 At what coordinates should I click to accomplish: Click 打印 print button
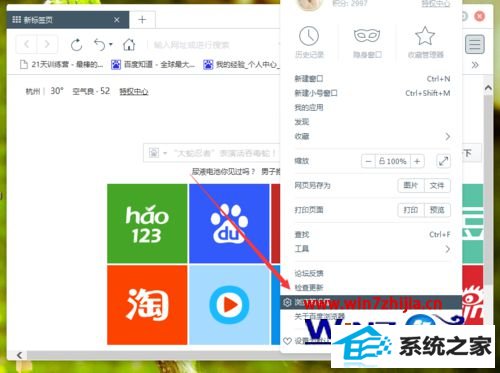tap(411, 210)
